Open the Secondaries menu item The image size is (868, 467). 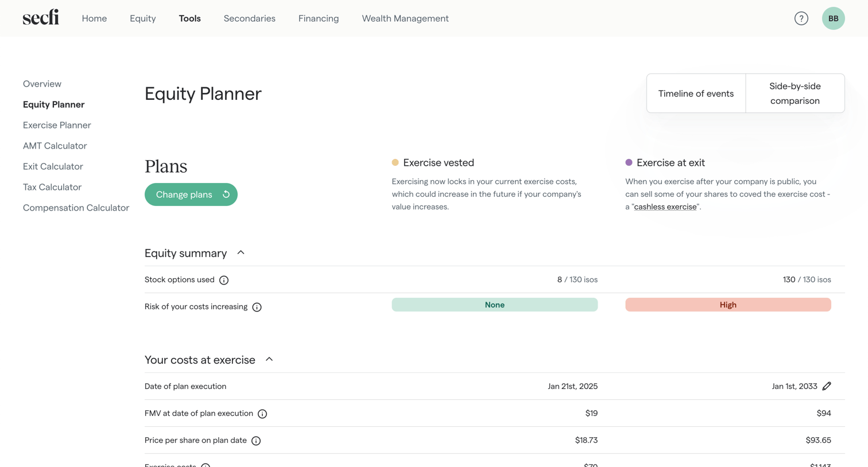pos(250,18)
